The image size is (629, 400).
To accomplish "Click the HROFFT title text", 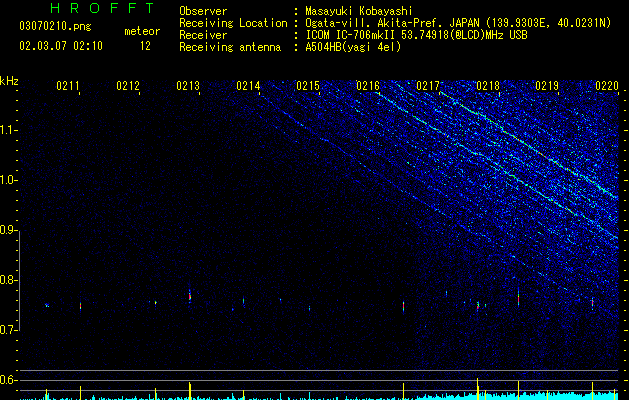I will (103, 8).
